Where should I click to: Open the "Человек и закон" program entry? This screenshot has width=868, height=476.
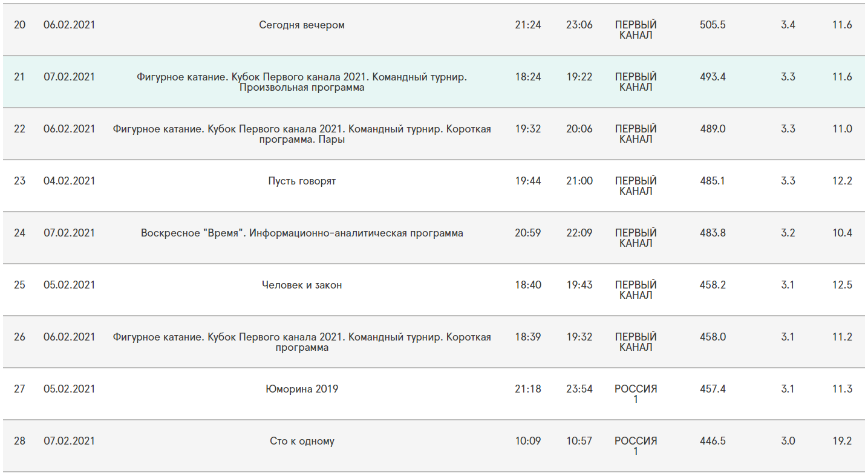click(x=302, y=285)
